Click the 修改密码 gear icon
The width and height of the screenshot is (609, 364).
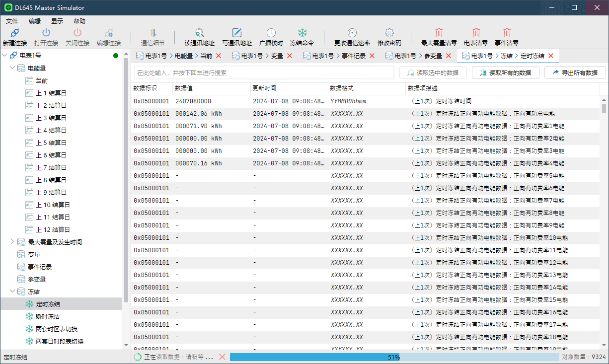(x=389, y=33)
